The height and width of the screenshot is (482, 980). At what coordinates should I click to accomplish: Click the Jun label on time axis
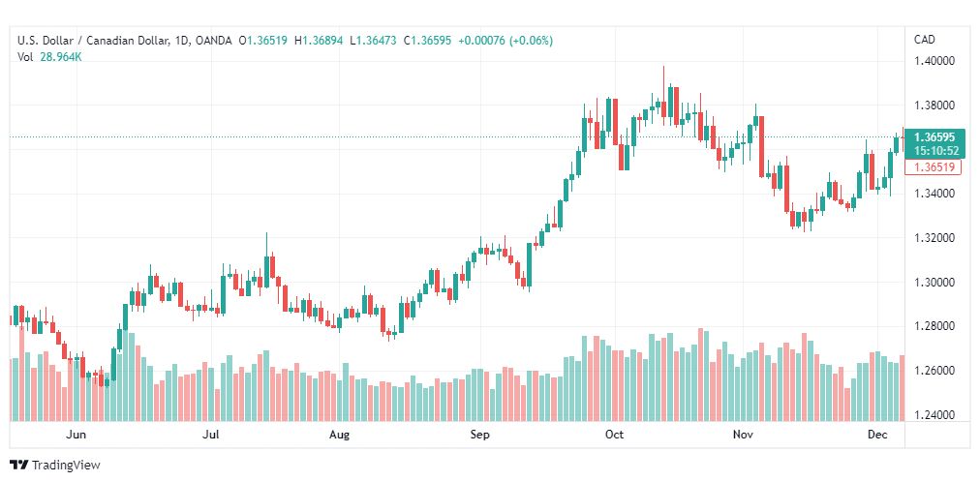[x=76, y=435]
